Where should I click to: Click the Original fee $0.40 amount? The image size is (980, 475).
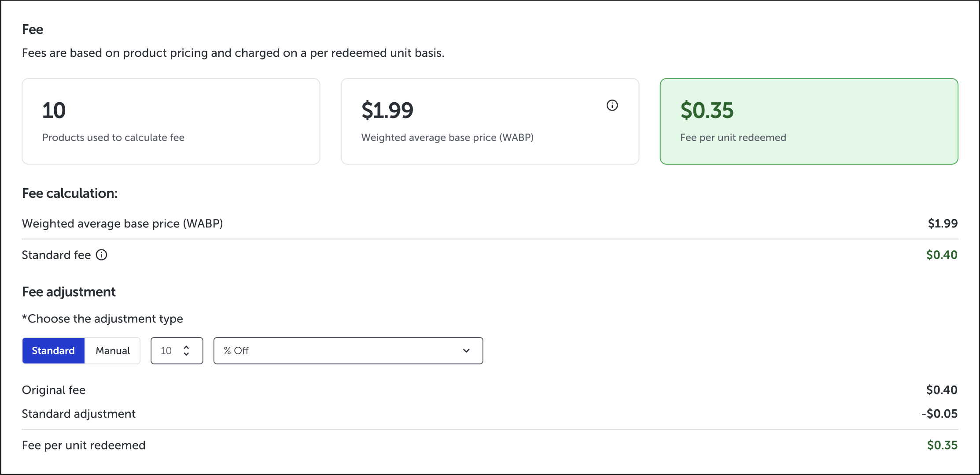(x=942, y=390)
